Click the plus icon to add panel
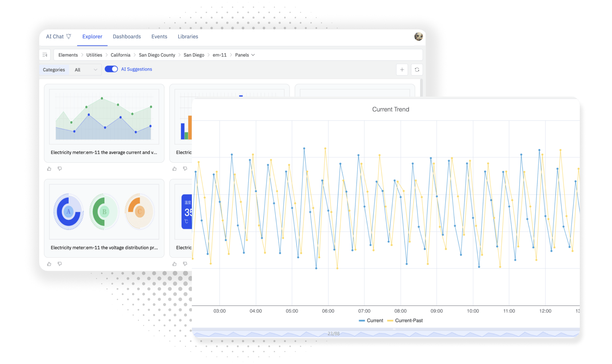 pos(402,70)
